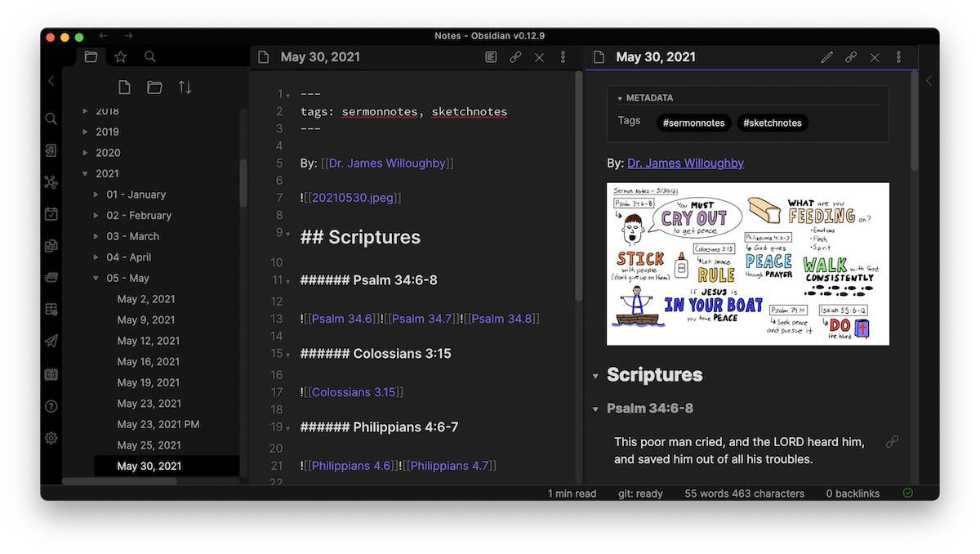This screenshot has width=980, height=554.
Task: Click the git: ready status item
Action: tap(640, 494)
